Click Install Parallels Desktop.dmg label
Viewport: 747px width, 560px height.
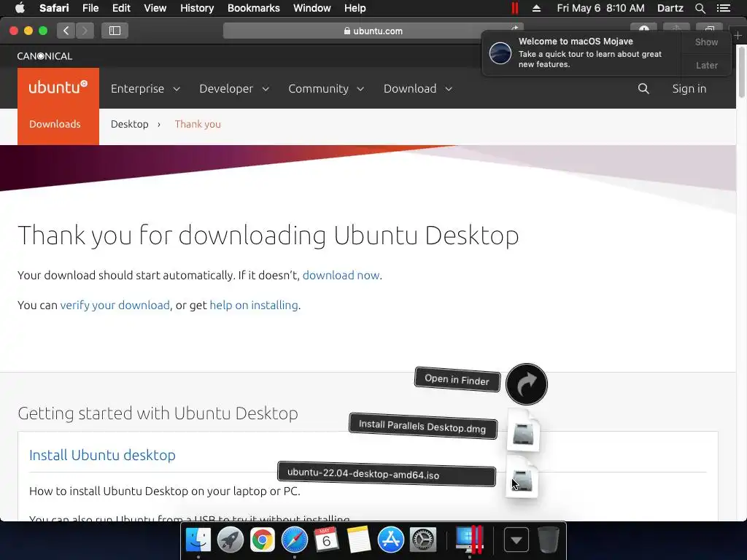click(x=422, y=426)
